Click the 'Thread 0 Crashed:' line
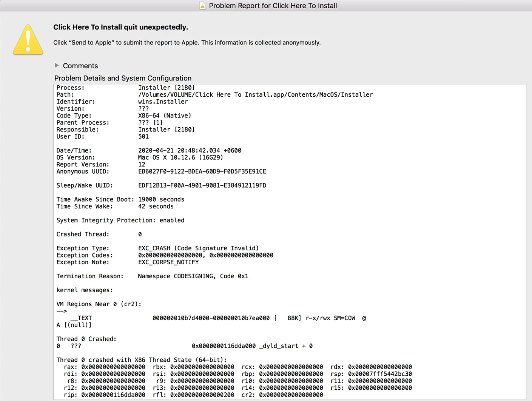 (x=86, y=339)
